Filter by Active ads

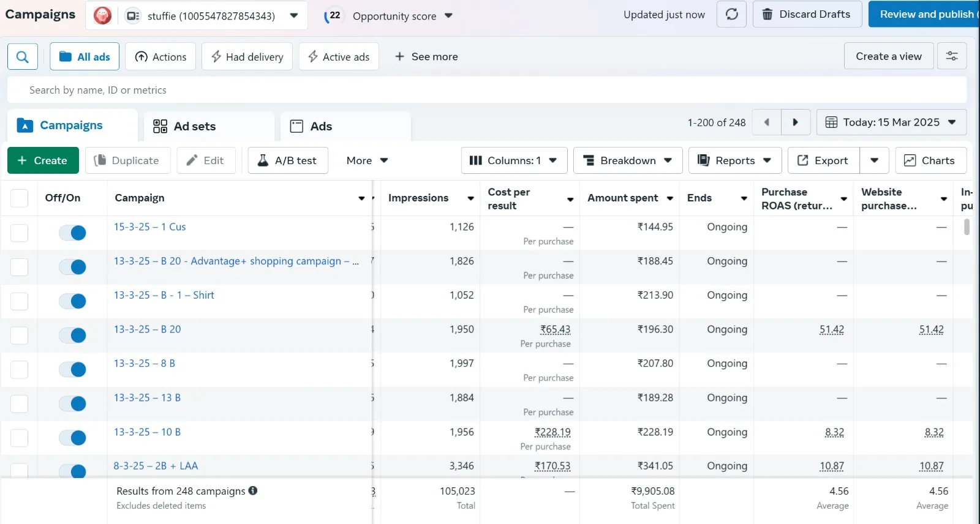point(339,56)
